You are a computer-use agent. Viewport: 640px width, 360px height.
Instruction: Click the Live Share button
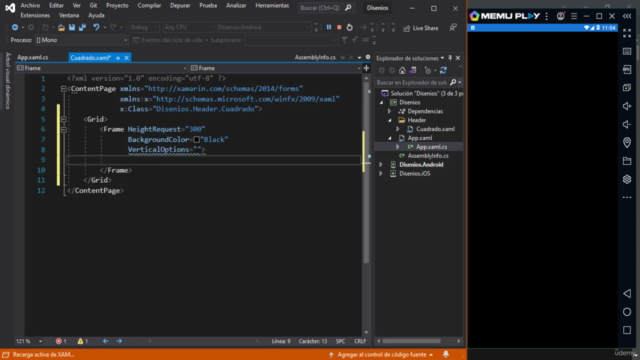pos(421,28)
